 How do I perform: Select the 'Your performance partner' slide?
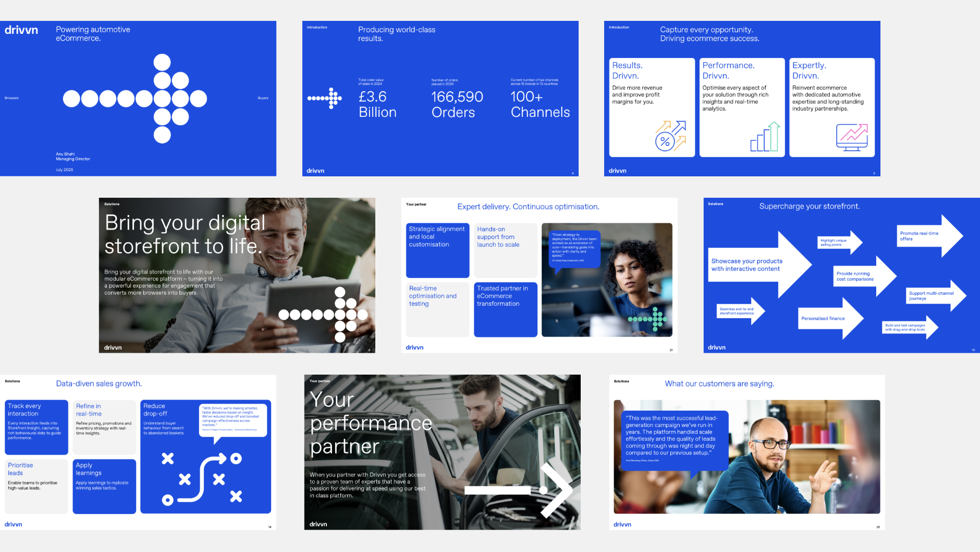pos(443,452)
